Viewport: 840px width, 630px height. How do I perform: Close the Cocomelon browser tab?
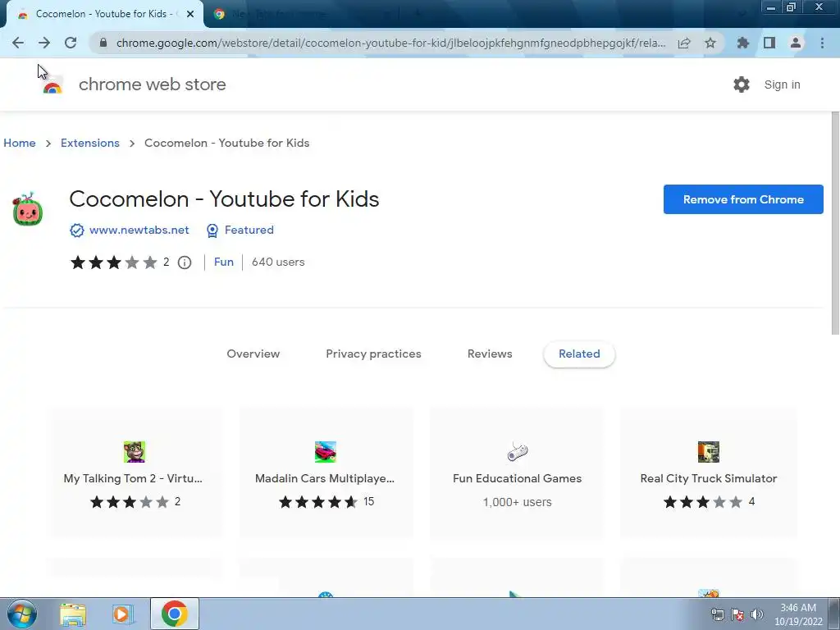[190, 15]
